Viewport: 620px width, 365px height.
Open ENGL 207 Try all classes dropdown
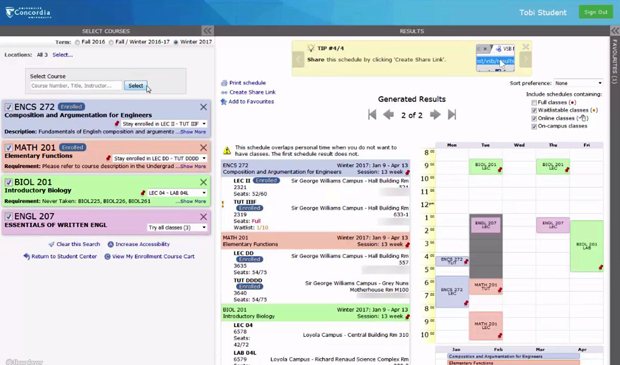(x=177, y=228)
